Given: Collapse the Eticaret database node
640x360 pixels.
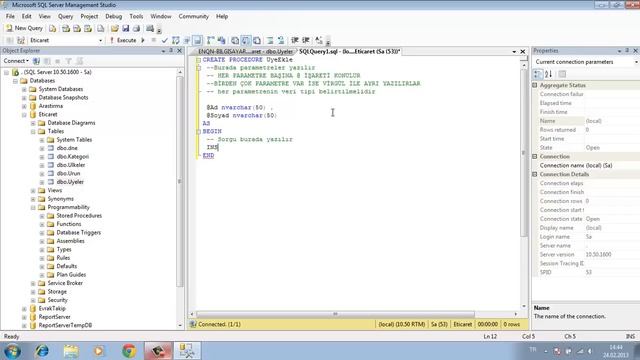Looking at the screenshot, I should click(24, 115).
